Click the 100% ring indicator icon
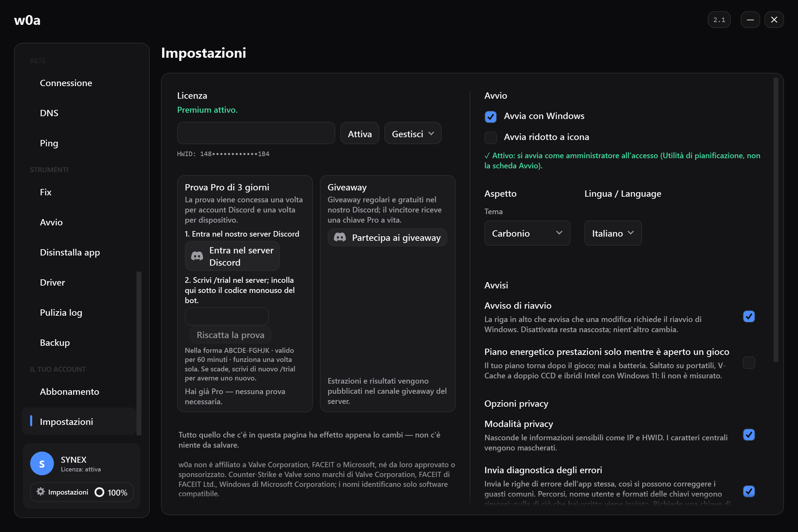 99,492
